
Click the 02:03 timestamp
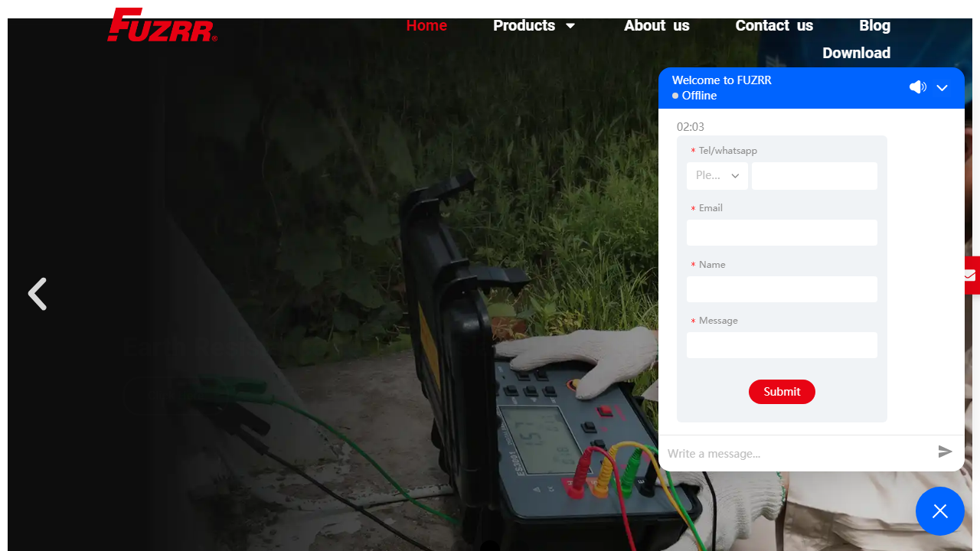[691, 126]
